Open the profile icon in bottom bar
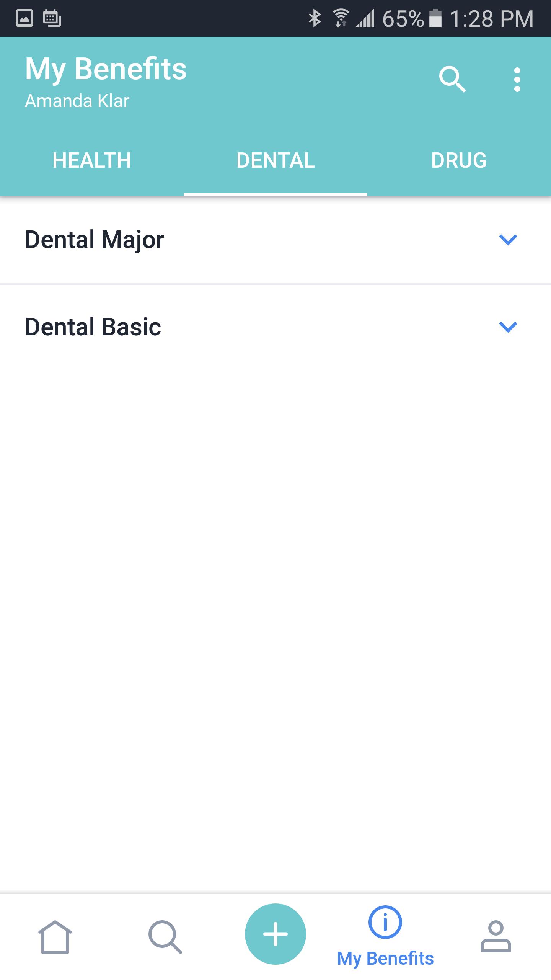Image resolution: width=551 pixels, height=980 pixels. (x=496, y=937)
